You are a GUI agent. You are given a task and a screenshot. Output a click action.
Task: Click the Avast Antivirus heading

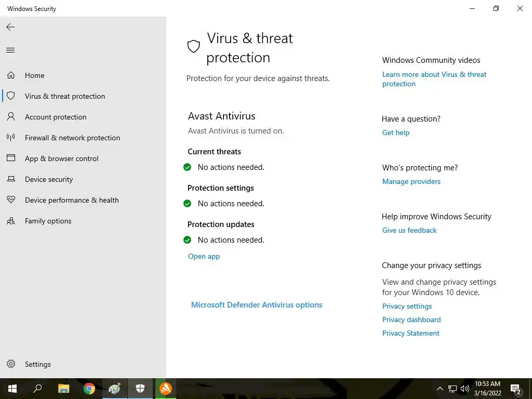(221, 116)
